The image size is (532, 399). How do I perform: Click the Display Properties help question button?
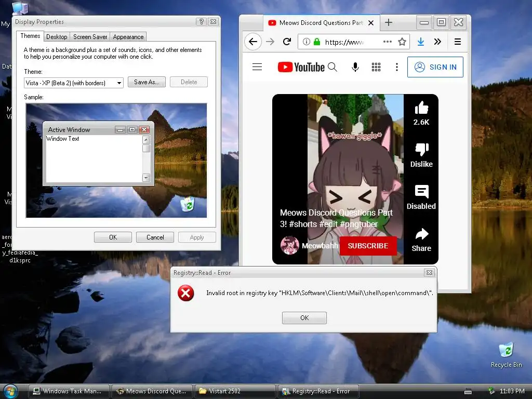[201, 21]
